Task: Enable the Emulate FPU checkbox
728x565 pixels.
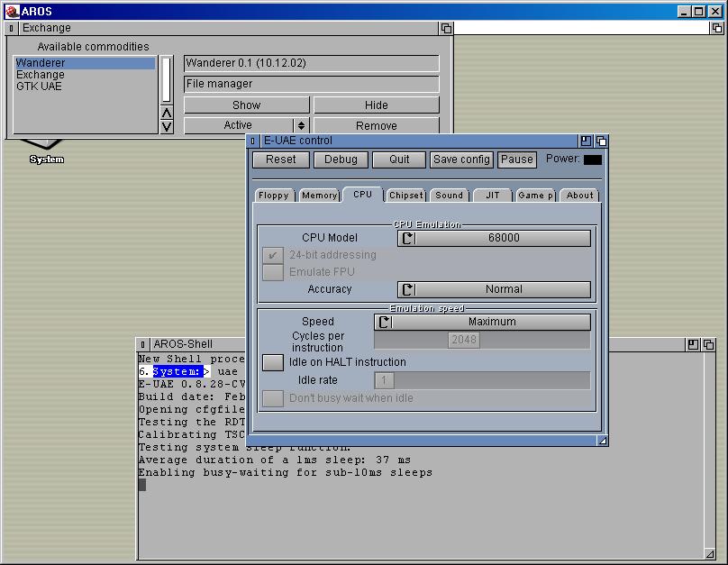Action: coord(273,272)
